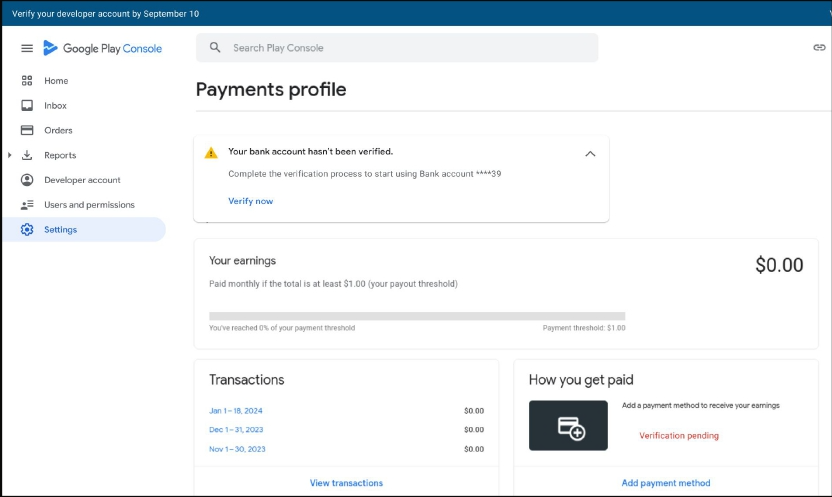Open Dec 1–31, 2023 transaction
The width and height of the screenshot is (832, 497).
(x=237, y=430)
